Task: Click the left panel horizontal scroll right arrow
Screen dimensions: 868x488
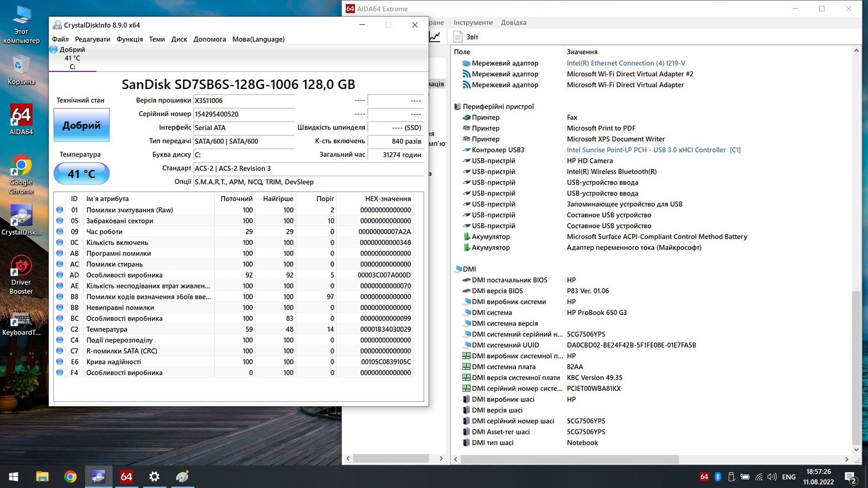Action: point(441,459)
